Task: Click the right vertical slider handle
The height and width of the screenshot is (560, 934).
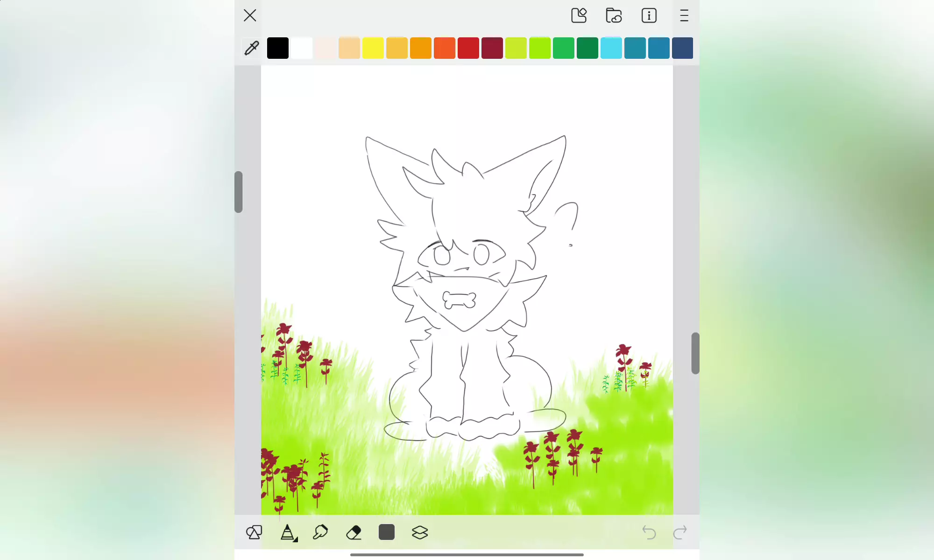Action: click(695, 353)
